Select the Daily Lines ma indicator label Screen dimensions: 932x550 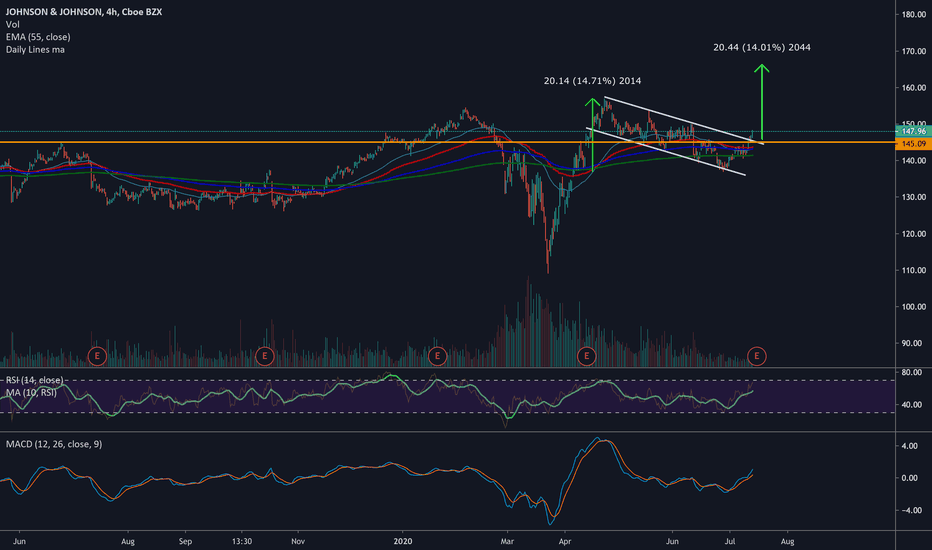(35, 49)
